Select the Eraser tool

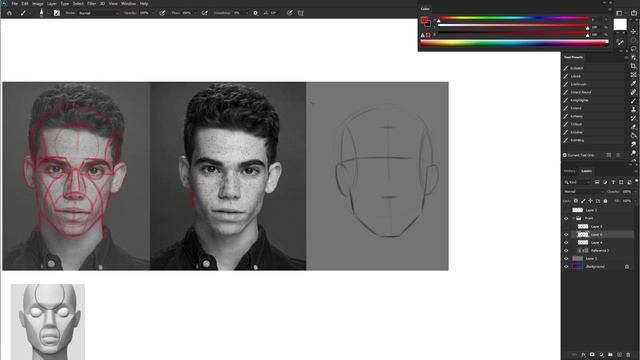click(633, 127)
